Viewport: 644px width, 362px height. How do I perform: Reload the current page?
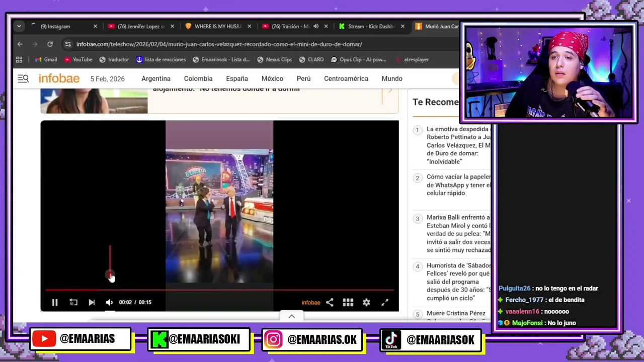(x=50, y=44)
